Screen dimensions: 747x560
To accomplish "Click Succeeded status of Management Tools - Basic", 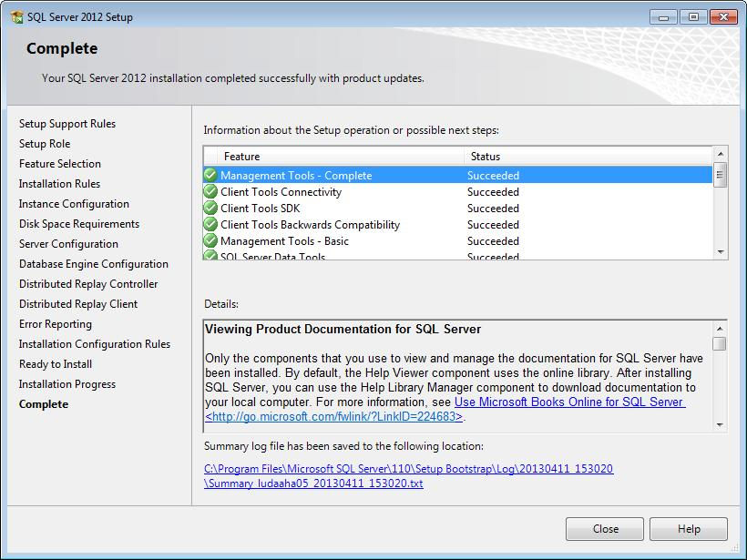I will 493,241.
